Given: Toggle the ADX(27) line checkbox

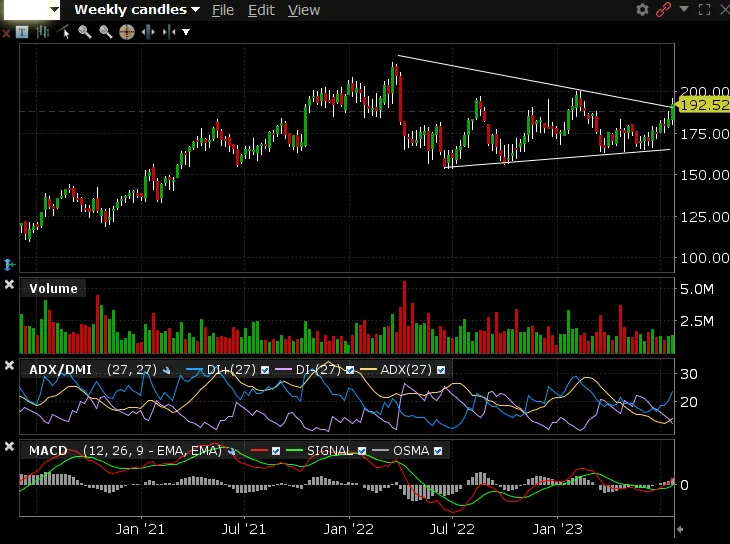Looking at the screenshot, I should point(441,370).
